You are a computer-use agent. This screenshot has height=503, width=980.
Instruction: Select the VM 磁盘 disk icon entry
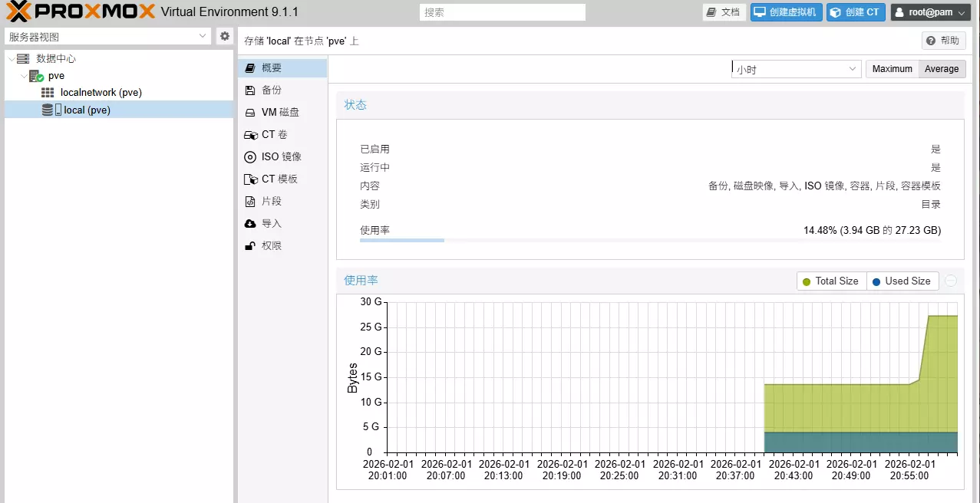282,112
